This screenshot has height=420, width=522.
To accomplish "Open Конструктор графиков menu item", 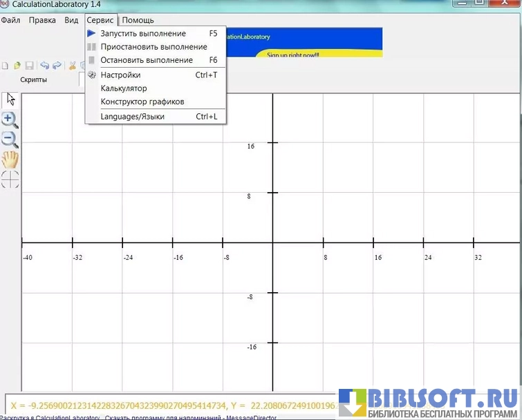I will pyautogui.click(x=142, y=102).
